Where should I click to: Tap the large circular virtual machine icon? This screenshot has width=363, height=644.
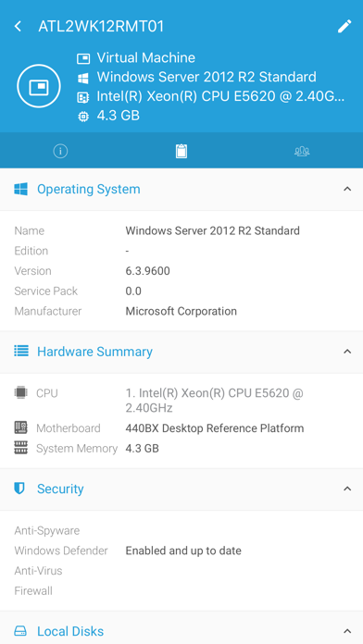pos(39,86)
